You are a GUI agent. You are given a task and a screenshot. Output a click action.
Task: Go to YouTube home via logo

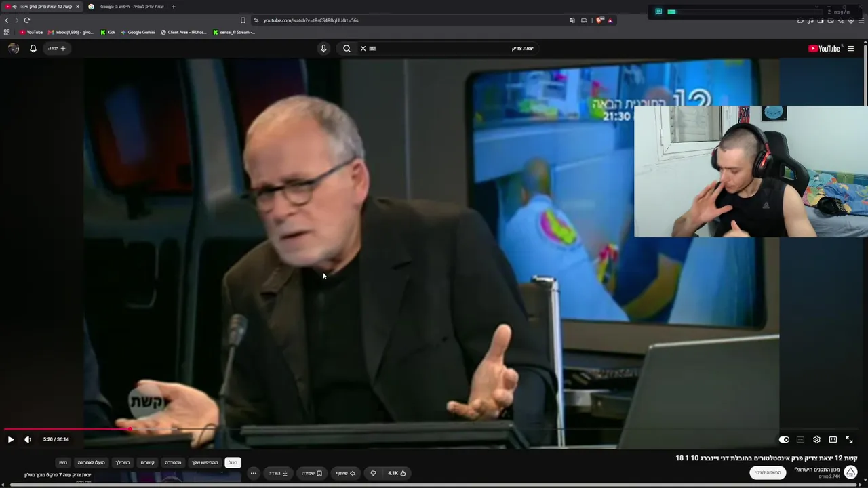point(825,48)
